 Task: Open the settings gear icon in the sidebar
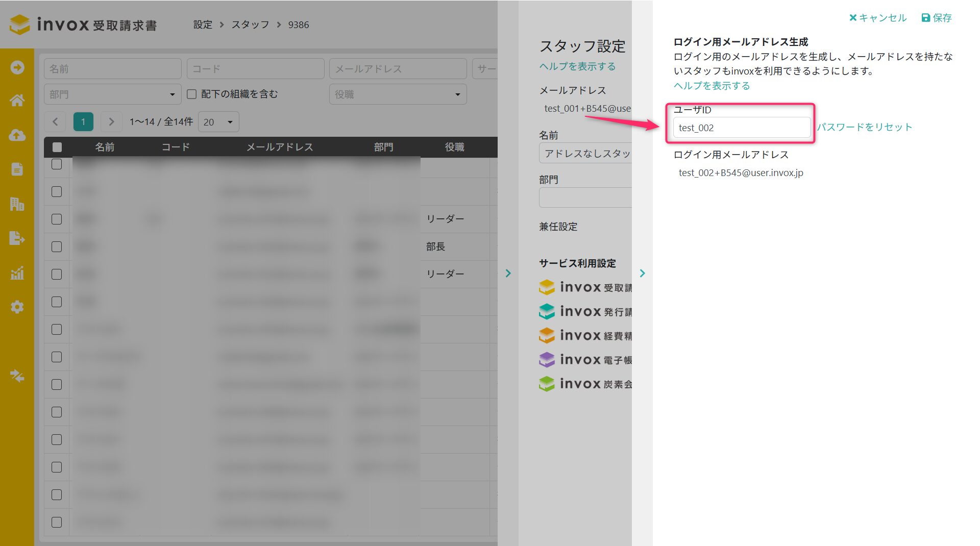pyautogui.click(x=17, y=307)
